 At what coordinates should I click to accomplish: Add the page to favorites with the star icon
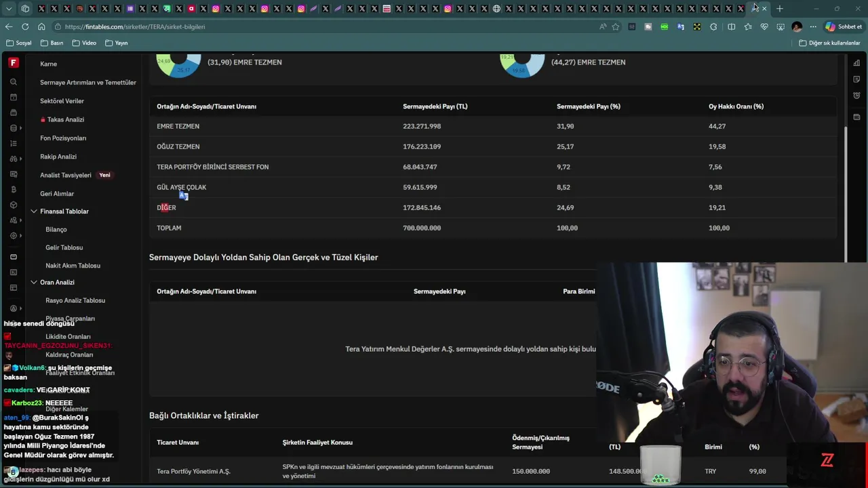click(616, 26)
